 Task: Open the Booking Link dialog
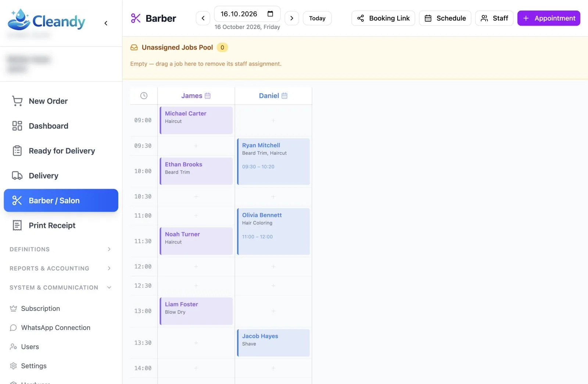[x=383, y=18]
